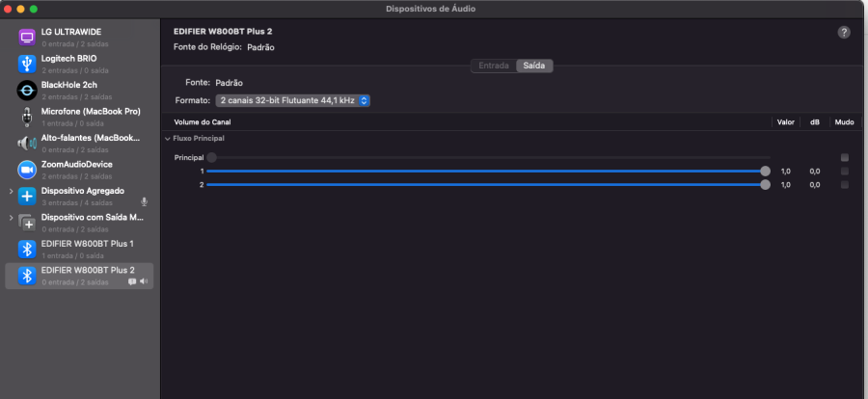868x399 pixels.
Task: Click the Volume do Canal column header
Action: pyautogui.click(x=203, y=122)
